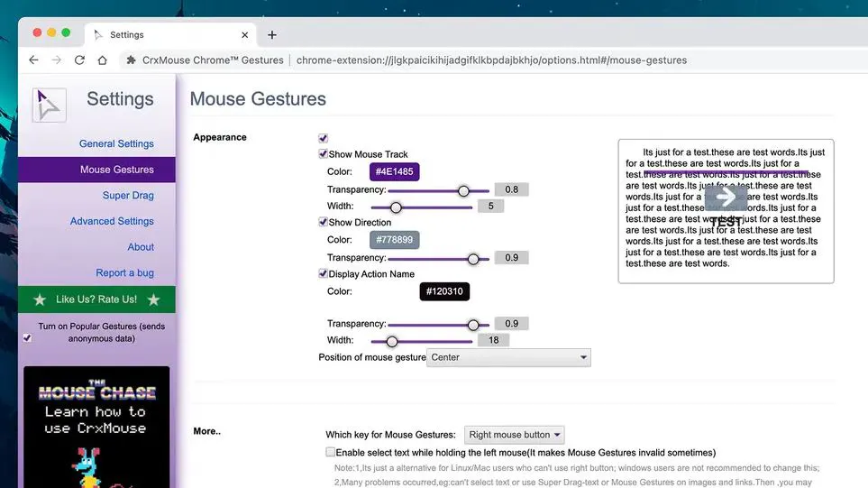Switch to the Super Drag section
The width and height of the screenshot is (868, 488).
click(x=128, y=195)
